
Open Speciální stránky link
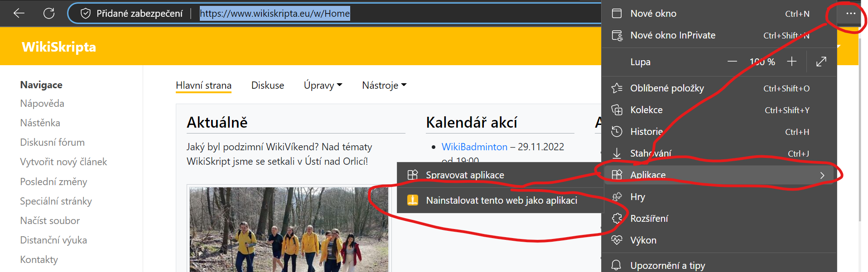pyautogui.click(x=56, y=201)
